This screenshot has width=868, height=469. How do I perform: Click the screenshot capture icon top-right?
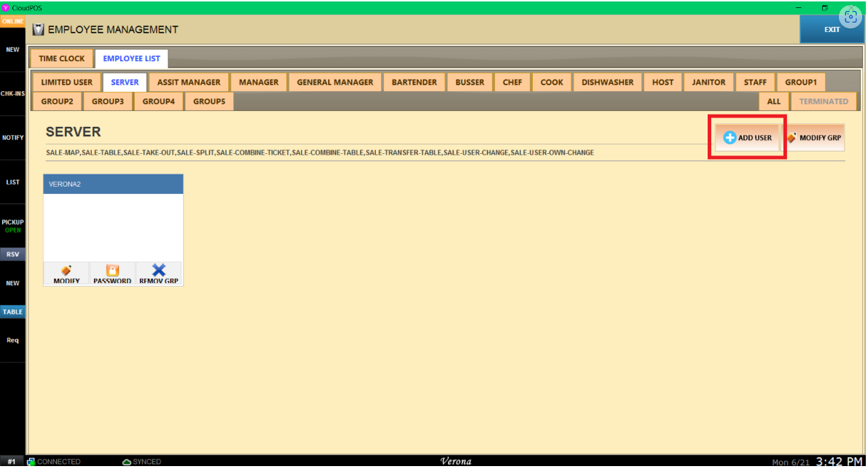849,16
